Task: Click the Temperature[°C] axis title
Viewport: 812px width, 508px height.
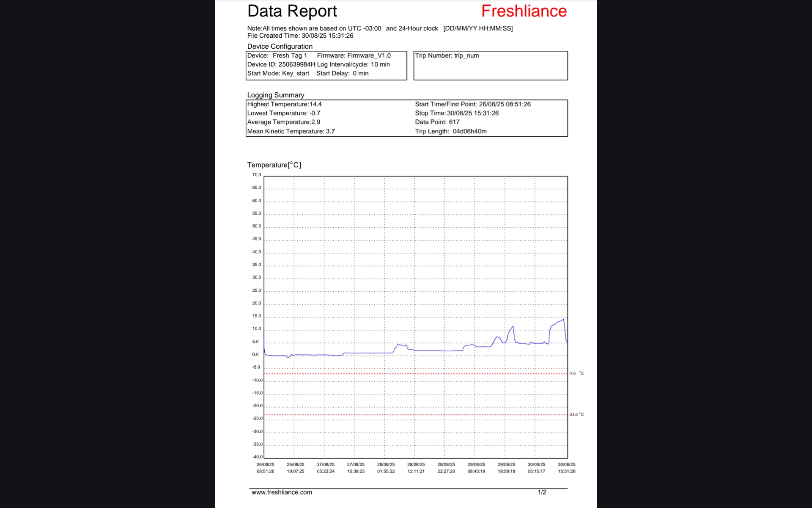Action: tap(274, 165)
